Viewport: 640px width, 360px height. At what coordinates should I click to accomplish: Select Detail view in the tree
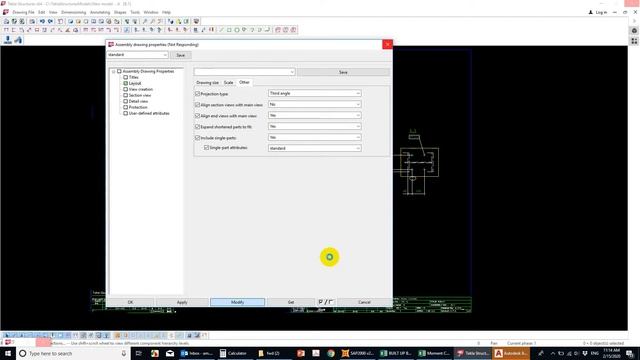138,101
